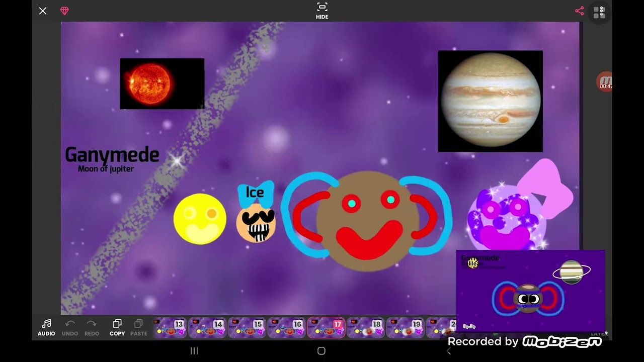
Task: Select highlighted frame 17 in the timeline
Action: click(326, 327)
